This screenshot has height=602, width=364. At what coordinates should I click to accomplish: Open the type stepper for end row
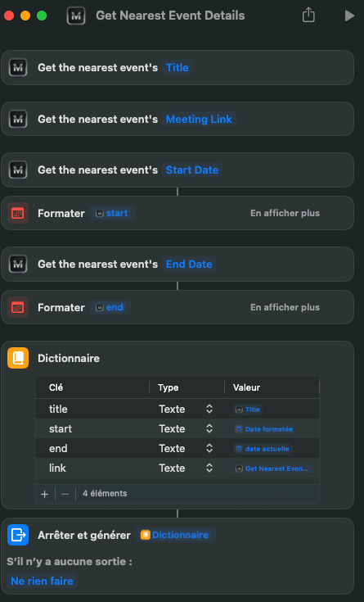coord(209,448)
